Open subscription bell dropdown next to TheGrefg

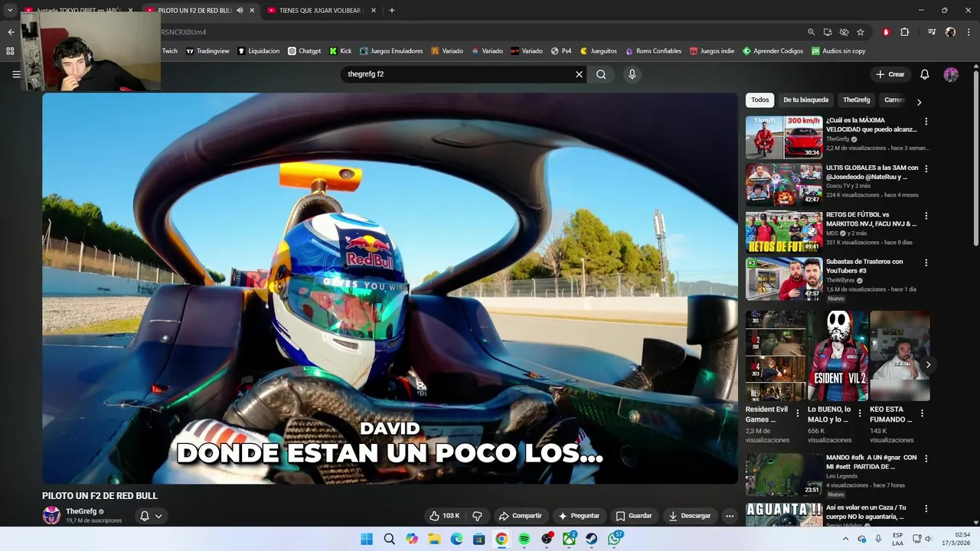(x=151, y=516)
